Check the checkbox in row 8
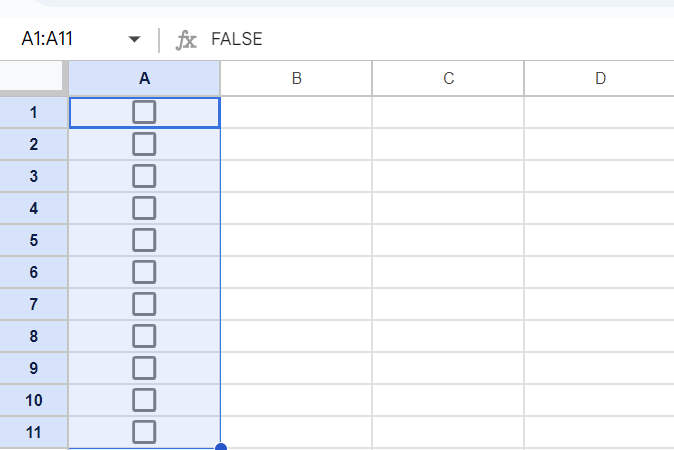 pyautogui.click(x=144, y=336)
